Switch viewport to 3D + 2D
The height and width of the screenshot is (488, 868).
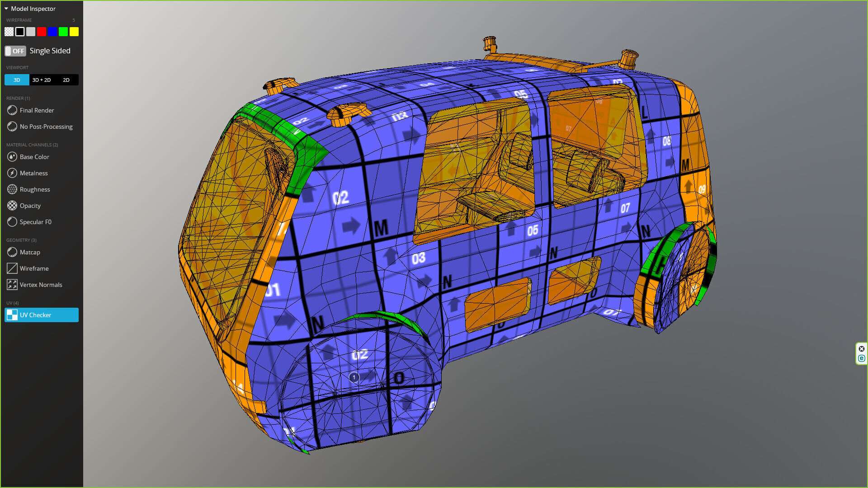pyautogui.click(x=42, y=80)
